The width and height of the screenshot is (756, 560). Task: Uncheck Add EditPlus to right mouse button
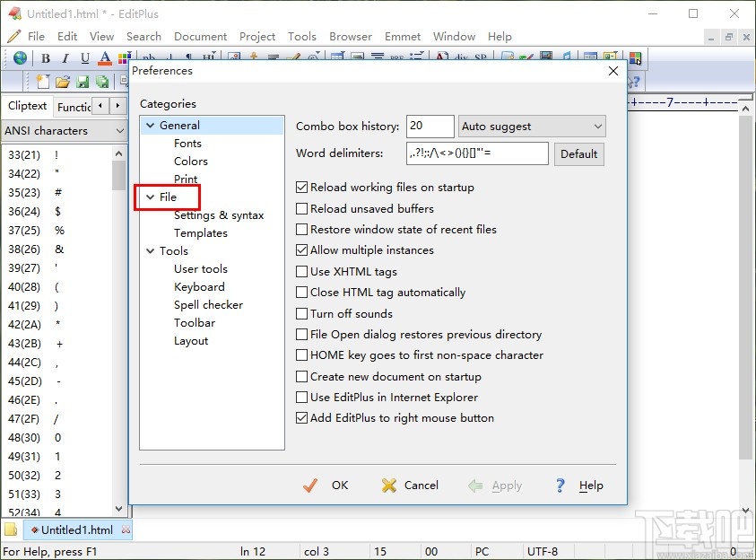302,417
